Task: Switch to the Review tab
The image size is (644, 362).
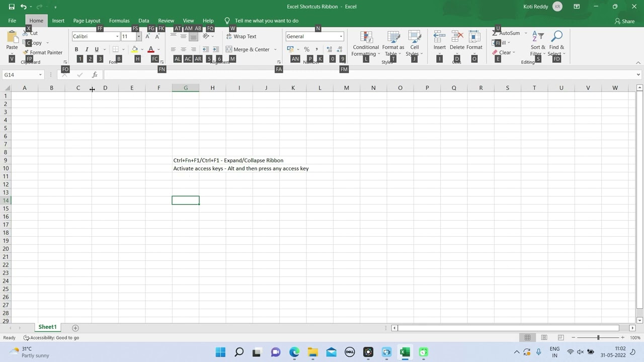Action: [166, 21]
